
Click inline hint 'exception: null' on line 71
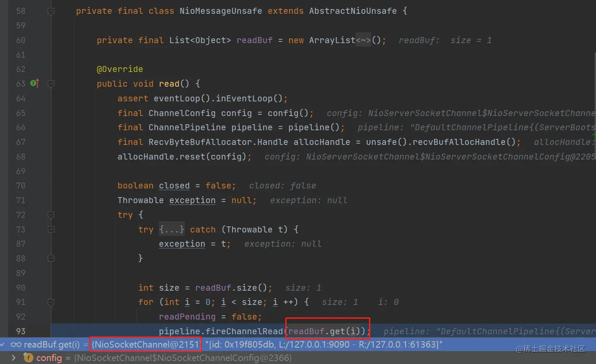click(309, 201)
